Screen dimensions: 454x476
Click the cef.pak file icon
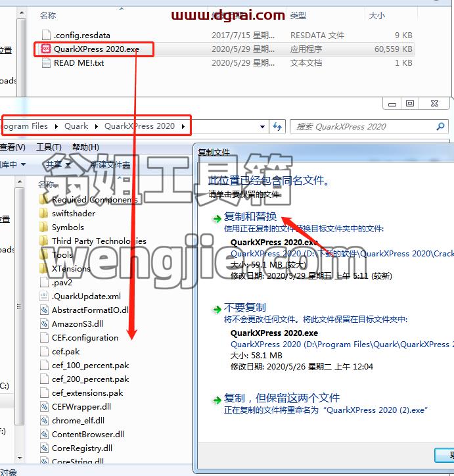click(44, 351)
